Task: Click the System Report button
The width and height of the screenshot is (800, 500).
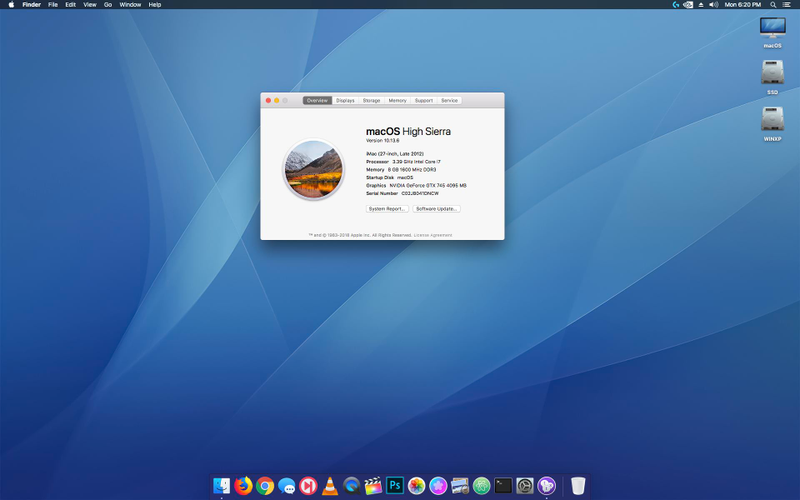Action: [387, 209]
